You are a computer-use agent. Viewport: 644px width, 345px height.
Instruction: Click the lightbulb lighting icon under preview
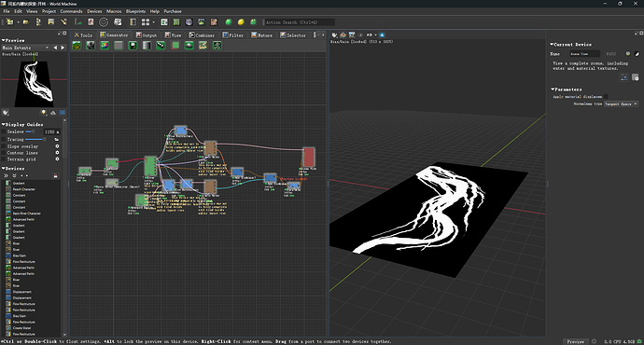pyautogui.click(x=44, y=113)
